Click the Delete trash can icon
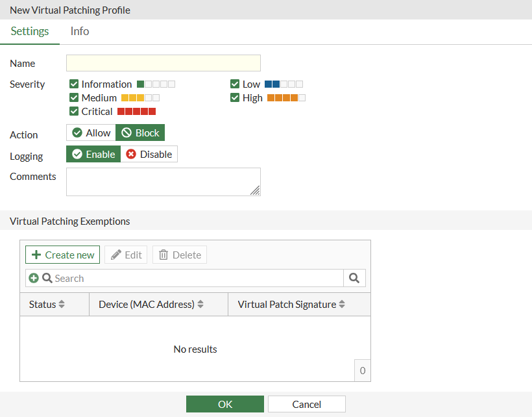This screenshot has height=417, width=532. 163,255
